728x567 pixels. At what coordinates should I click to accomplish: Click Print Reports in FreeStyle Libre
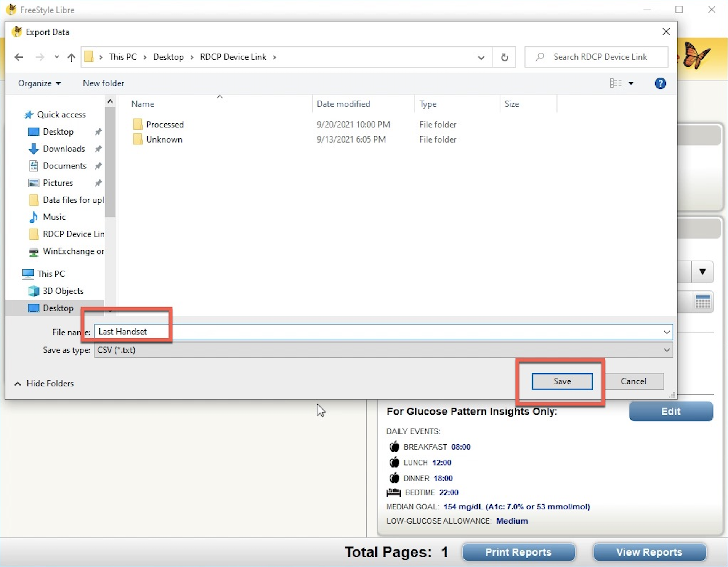pyautogui.click(x=518, y=552)
